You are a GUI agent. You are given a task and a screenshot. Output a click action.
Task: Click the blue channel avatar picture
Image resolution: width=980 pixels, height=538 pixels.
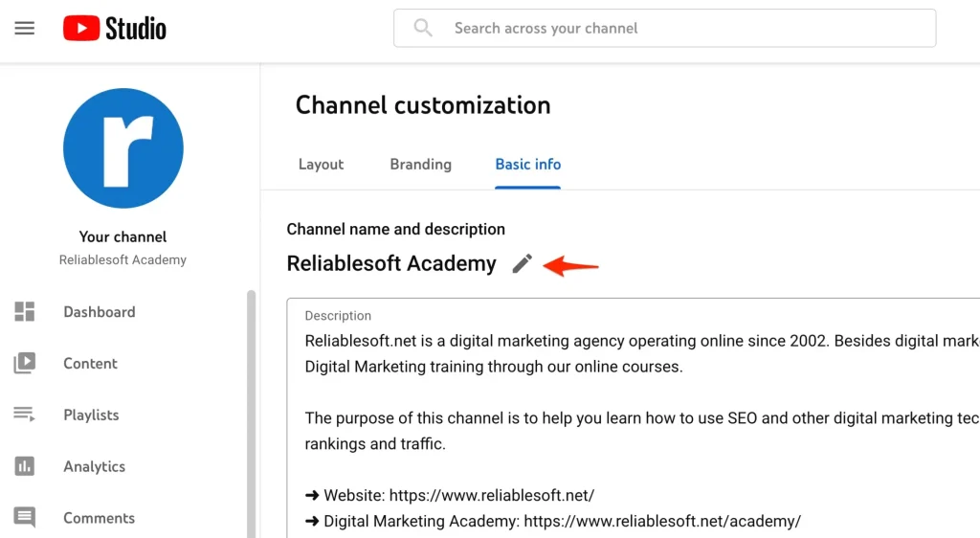(123, 148)
